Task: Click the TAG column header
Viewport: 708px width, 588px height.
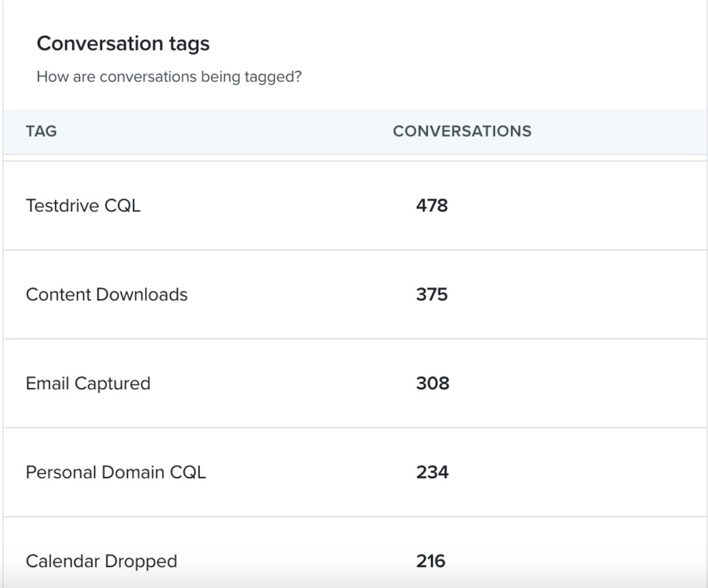Action: [x=41, y=131]
